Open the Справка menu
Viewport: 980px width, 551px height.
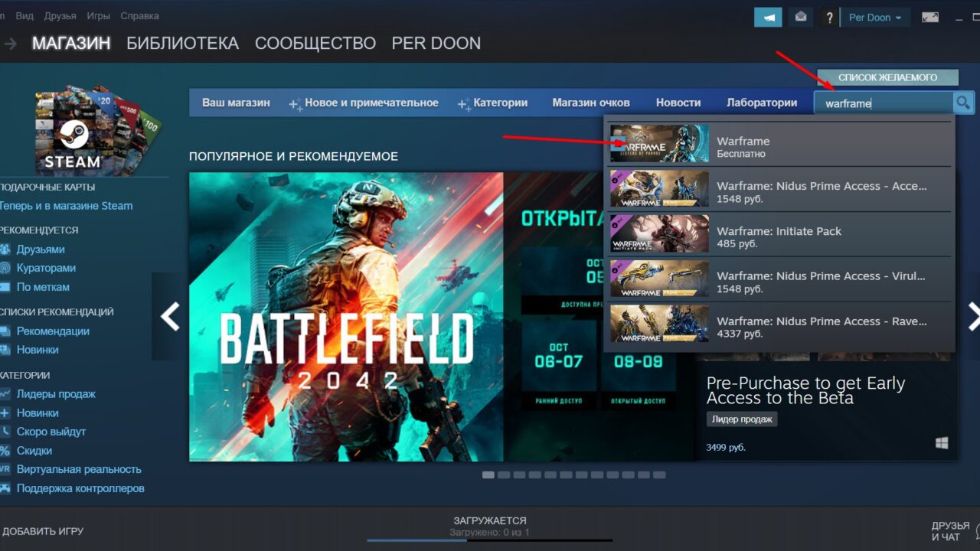[x=139, y=15]
